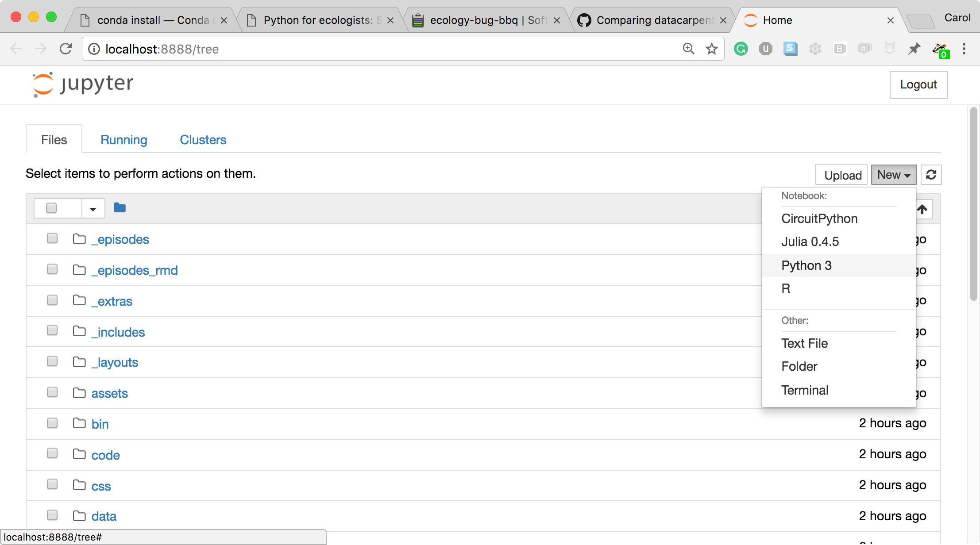Click the dropdown arrow beside checkbox
The height and width of the screenshot is (545, 980).
pos(92,208)
